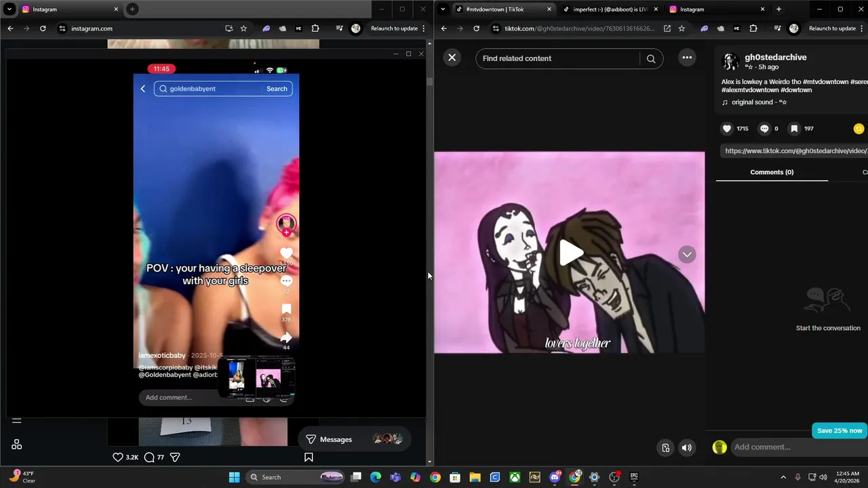The height and width of the screenshot is (488, 868).
Task: Open gh0stedarchive avatar picture
Action: [x=730, y=62]
